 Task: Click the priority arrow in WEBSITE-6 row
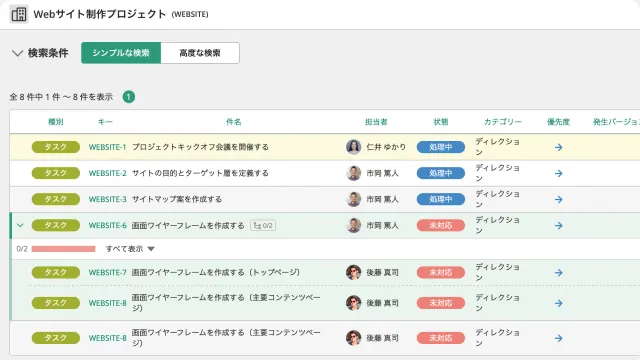(x=559, y=226)
